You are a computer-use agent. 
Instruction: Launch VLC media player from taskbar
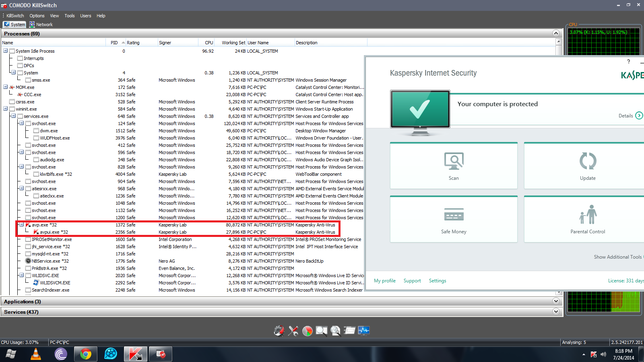[x=36, y=354]
